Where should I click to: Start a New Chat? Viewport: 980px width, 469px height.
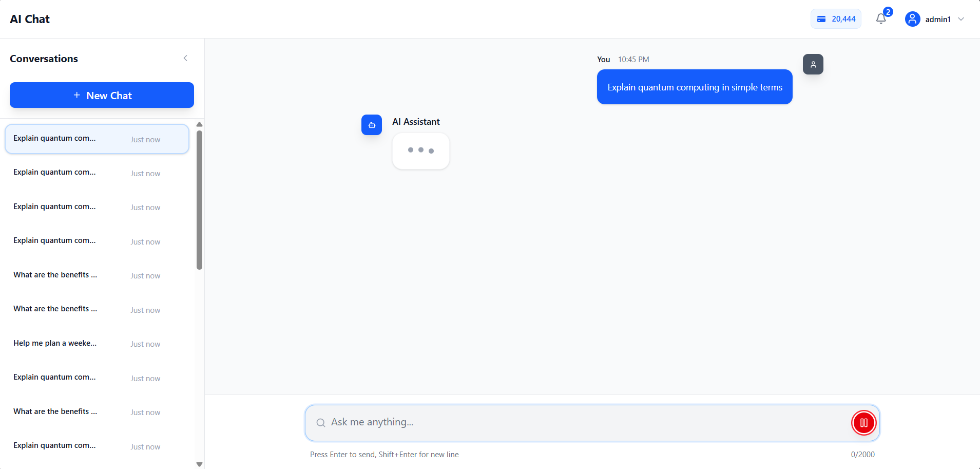tap(102, 95)
